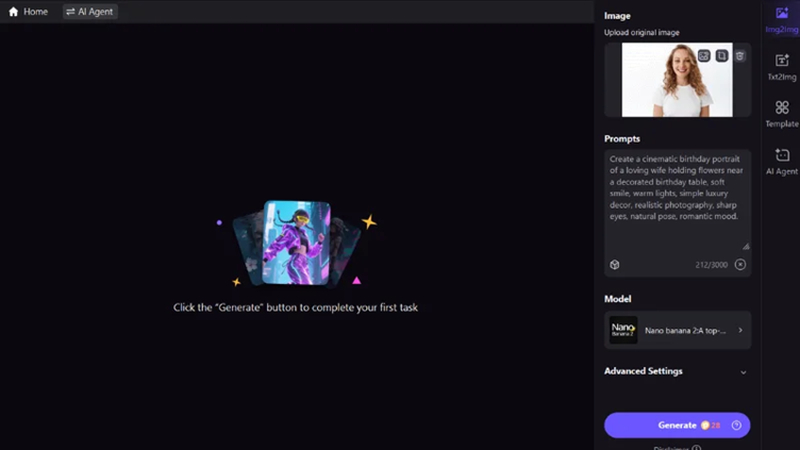Switch to AI Agent in the top bar
This screenshot has height=450, width=800.
[x=90, y=12]
